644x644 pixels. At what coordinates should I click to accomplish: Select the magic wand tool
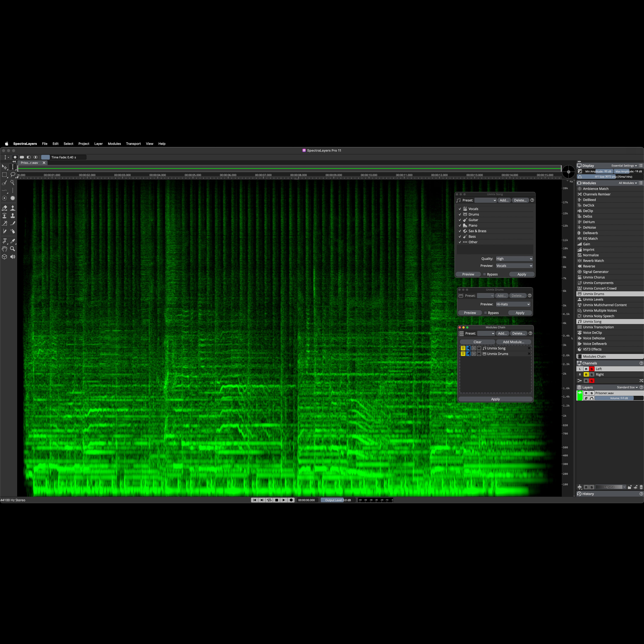pyautogui.click(x=13, y=183)
